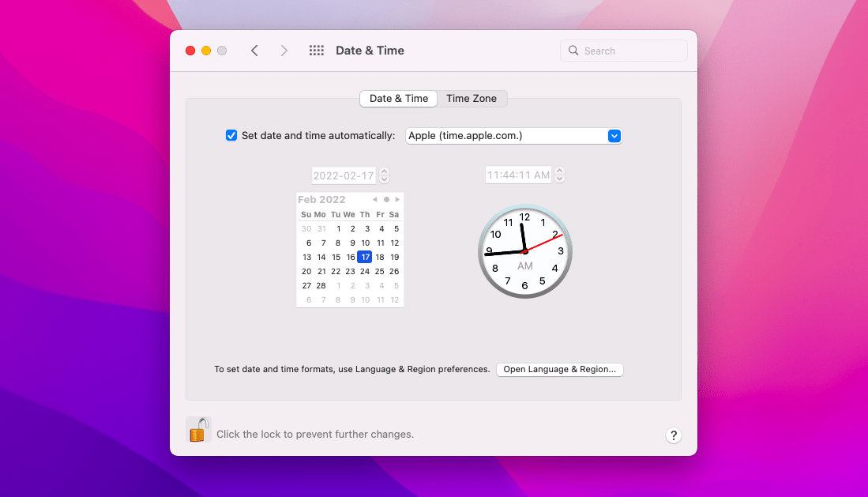Click Open Language & Region button
The image size is (868, 497).
coord(559,369)
